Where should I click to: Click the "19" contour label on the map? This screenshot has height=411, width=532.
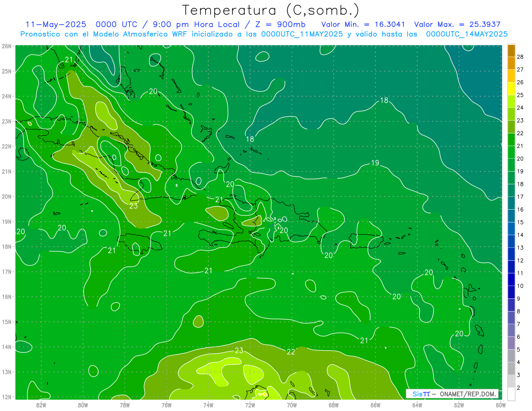375,163
